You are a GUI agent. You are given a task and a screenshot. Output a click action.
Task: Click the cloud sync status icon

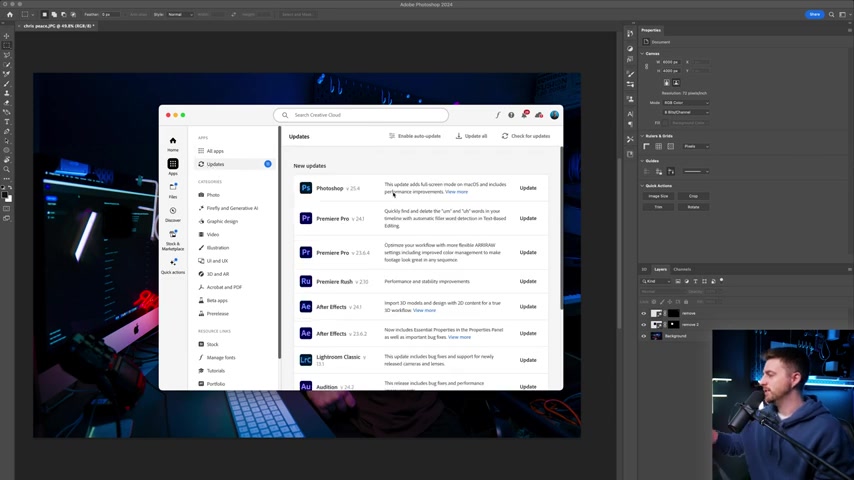click(x=539, y=115)
